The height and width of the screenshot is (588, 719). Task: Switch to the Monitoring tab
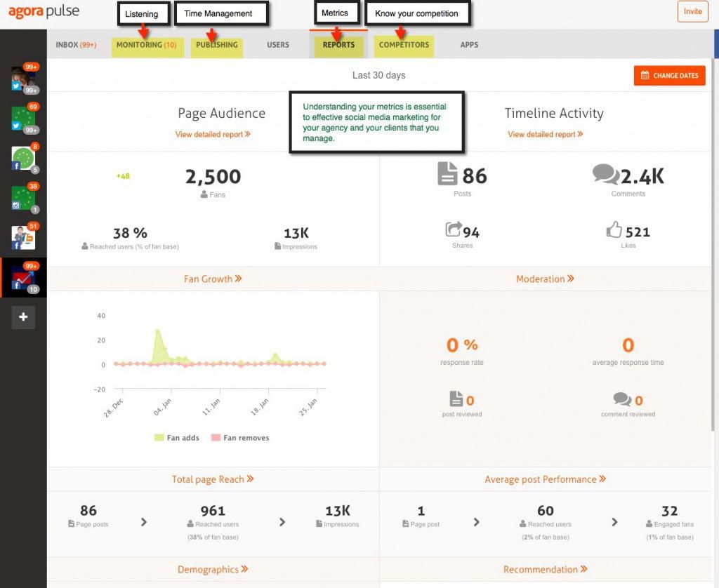(147, 45)
